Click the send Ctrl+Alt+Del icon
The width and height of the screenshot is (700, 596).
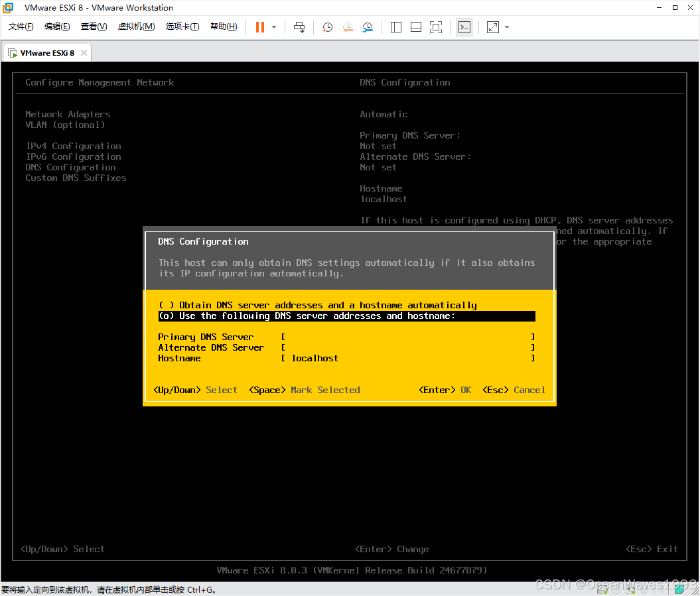point(299,27)
